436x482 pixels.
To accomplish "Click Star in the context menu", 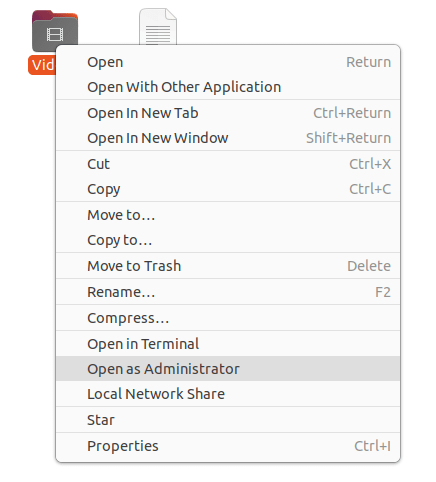I will tap(228, 420).
